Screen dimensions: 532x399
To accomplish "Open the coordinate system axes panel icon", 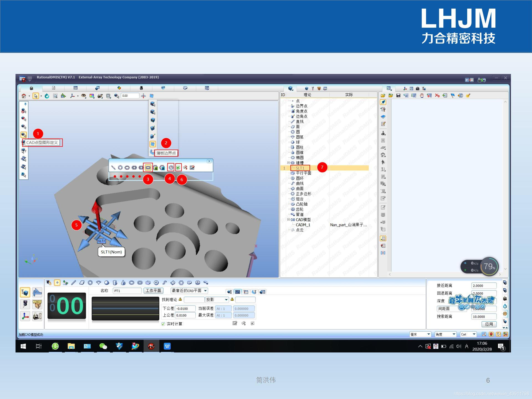I will (x=25, y=316).
